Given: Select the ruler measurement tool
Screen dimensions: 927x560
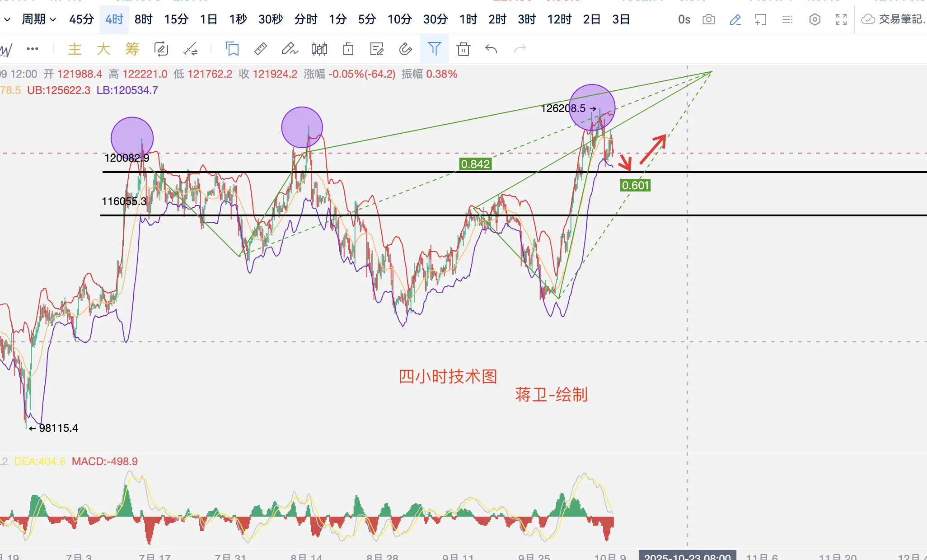Looking at the screenshot, I should (261, 49).
